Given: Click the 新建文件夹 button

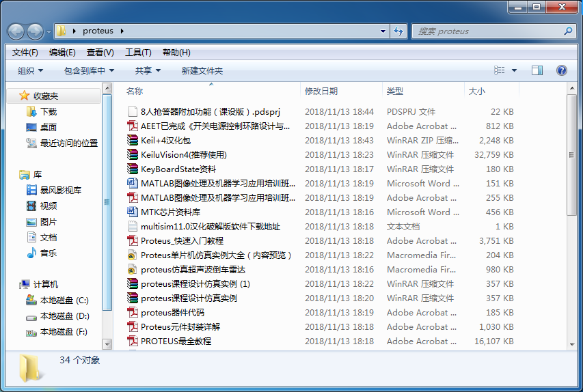Looking at the screenshot, I should coord(202,70).
